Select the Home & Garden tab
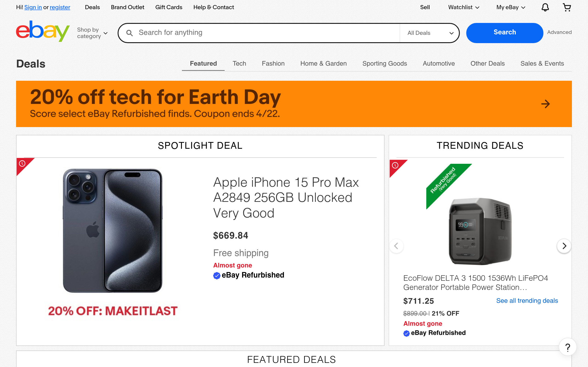The height and width of the screenshot is (367, 588). tap(323, 64)
